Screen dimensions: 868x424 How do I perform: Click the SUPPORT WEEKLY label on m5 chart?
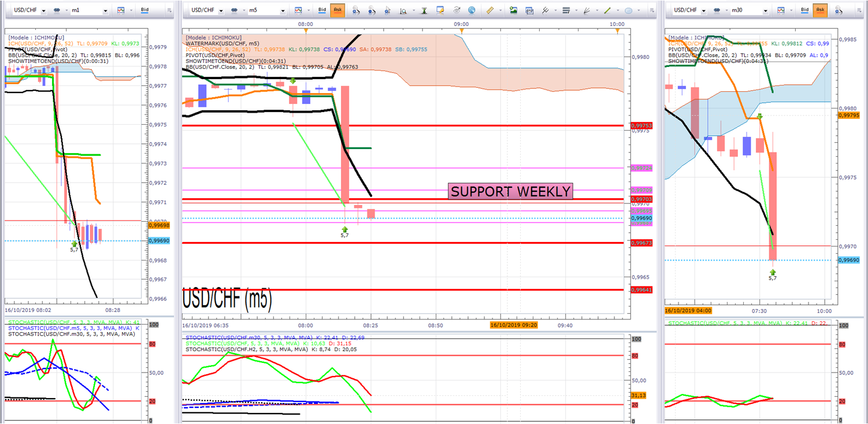(x=510, y=191)
